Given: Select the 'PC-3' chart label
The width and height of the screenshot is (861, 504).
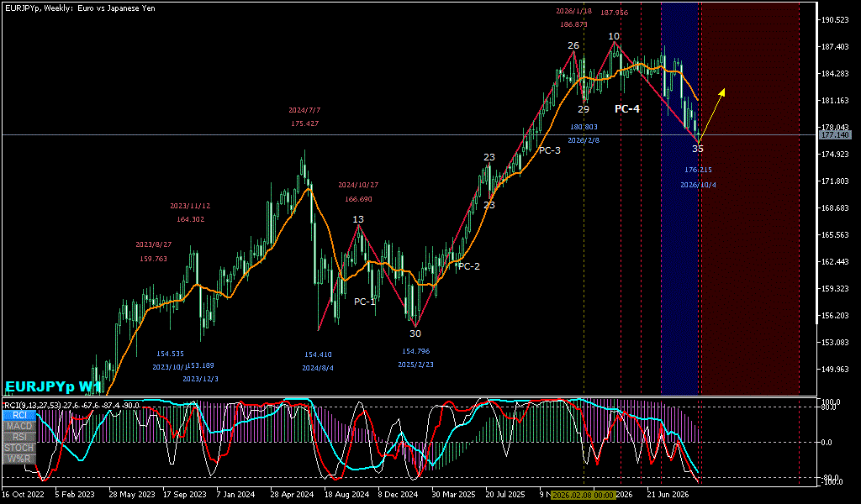Looking at the screenshot, I should pos(549,150).
